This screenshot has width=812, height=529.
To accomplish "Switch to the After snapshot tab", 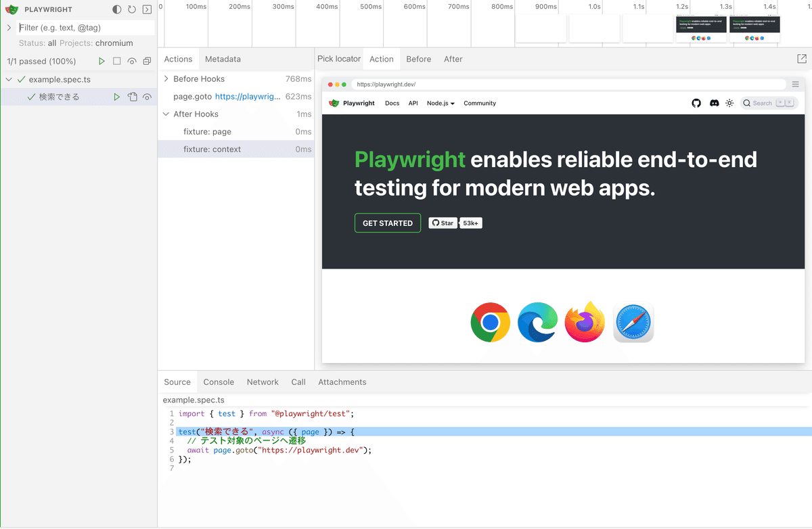I will click(453, 59).
